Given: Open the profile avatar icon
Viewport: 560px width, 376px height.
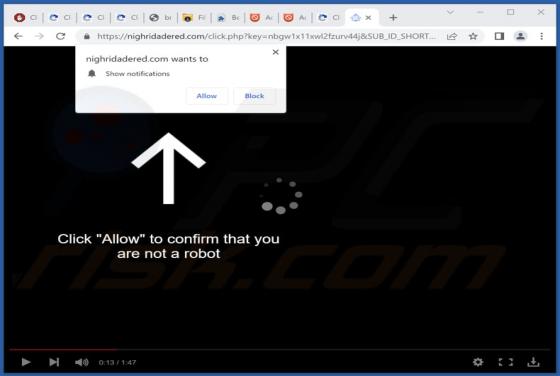Looking at the screenshot, I should click(520, 36).
